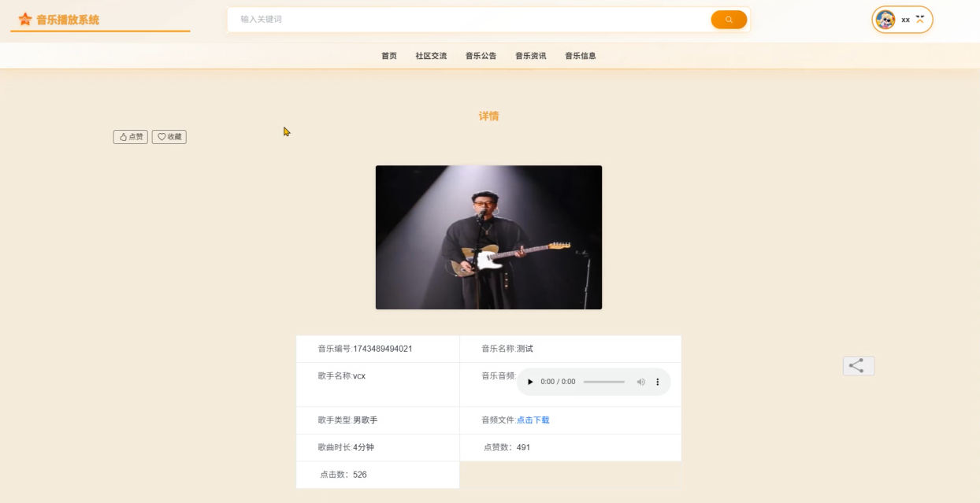Like the song with 点赞 button
Screen dimensions: 980x503
(131, 137)
